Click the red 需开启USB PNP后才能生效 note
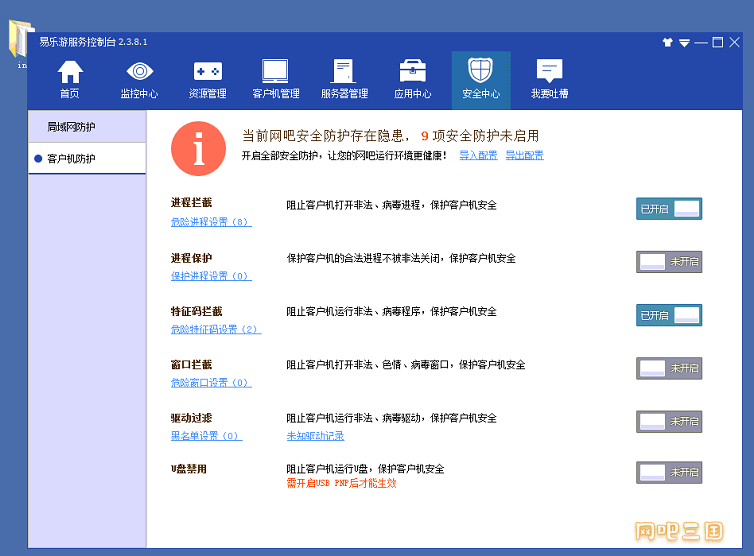Viewport: 754px width, 556px height. pyautogui.click(x=341, y=483)
